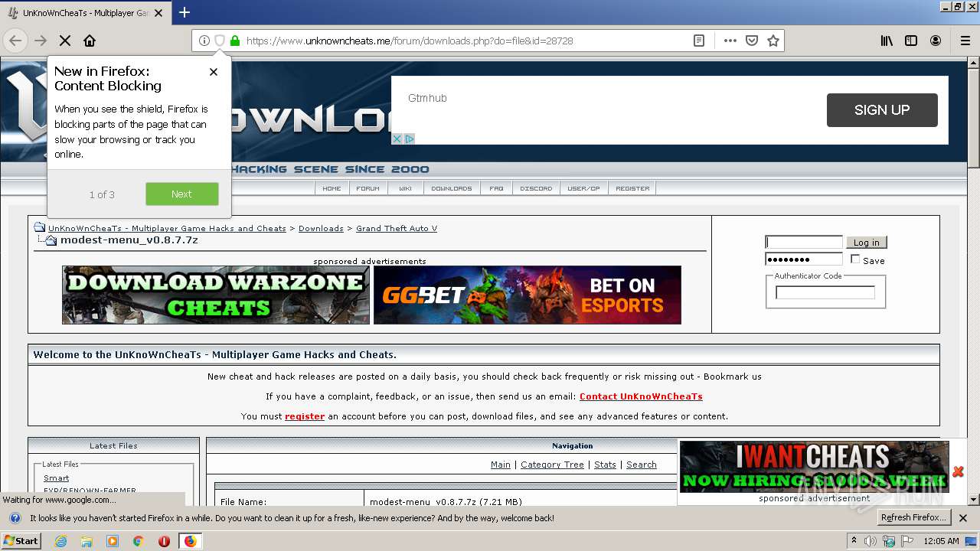Open the Firefox hamburger menu
Image resolution: width=980 pixels, height=551 pixels.
coord(965,41)
